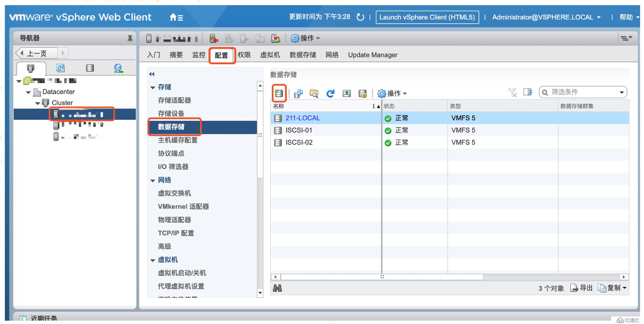Screen dimensions: 644x324
Task: Open Hosts and Clusters navigator tab
Action: [x=31, y=68]
